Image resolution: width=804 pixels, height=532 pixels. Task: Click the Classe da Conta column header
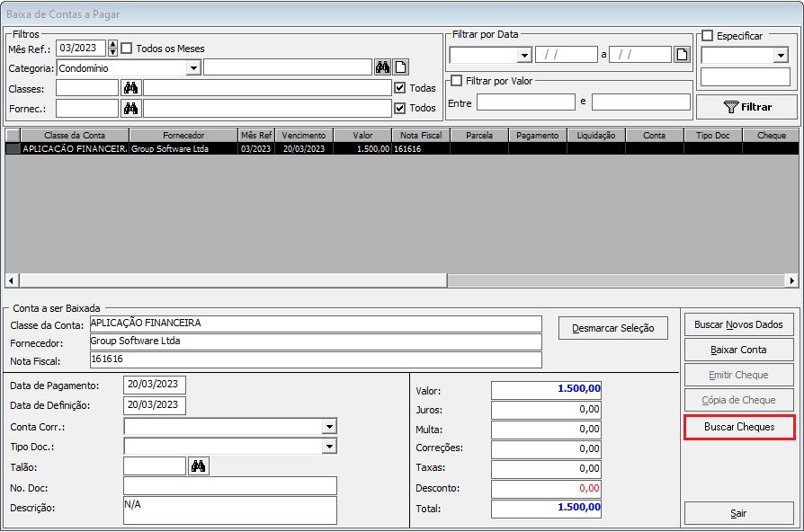click(75, 136)
